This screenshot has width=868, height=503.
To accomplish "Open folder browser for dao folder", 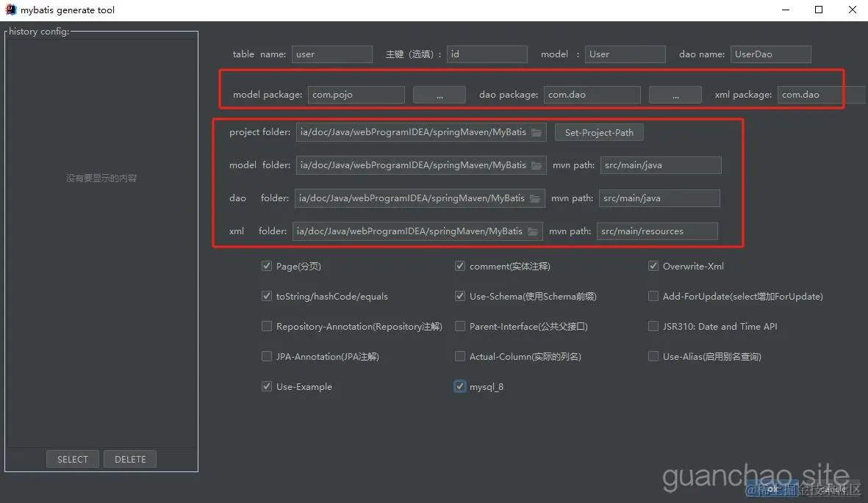I will 535,198.
